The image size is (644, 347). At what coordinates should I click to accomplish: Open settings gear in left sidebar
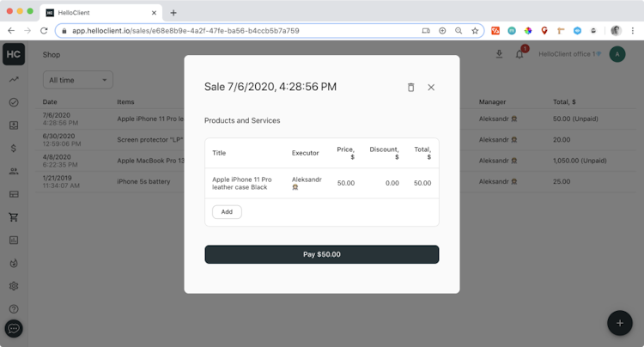(x=14, y=286)
